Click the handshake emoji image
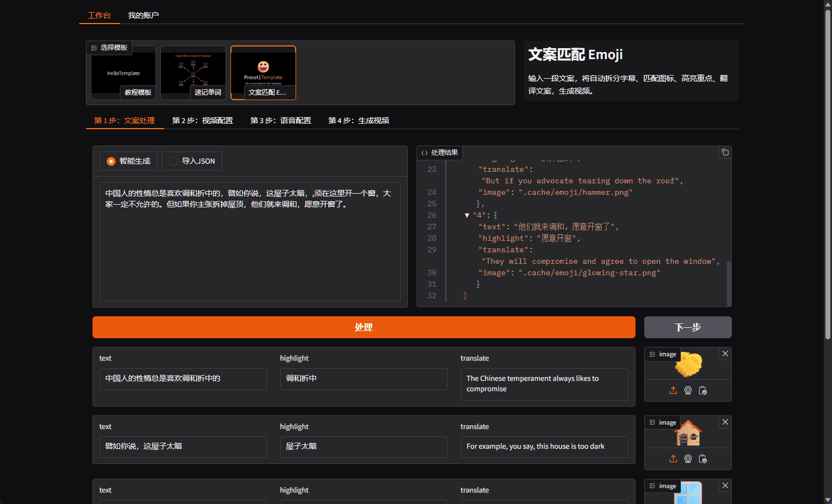This screenshot has height=504, width=832. coord(689,364)
